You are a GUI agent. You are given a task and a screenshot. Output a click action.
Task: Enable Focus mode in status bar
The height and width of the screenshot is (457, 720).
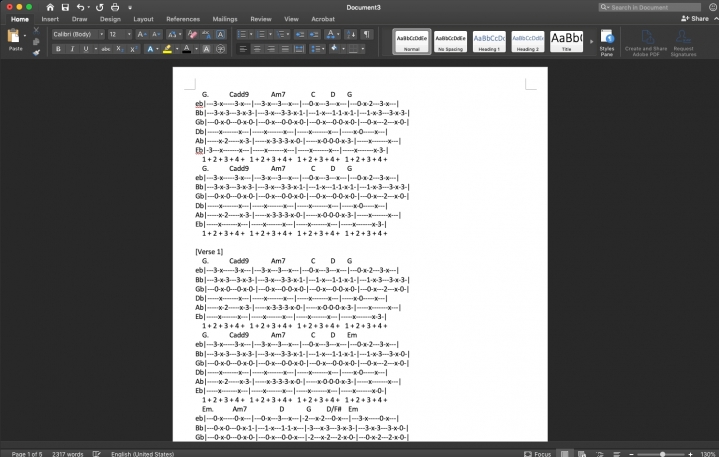(x=538, y=454)
